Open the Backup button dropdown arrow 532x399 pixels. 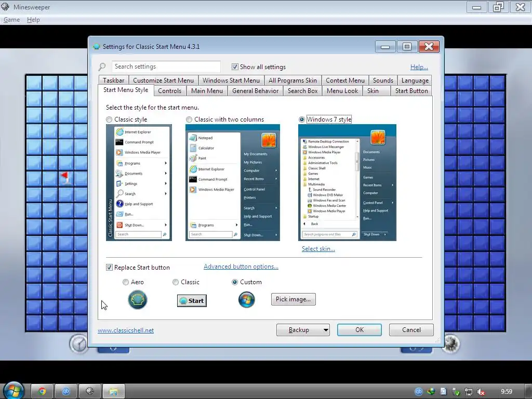tap(326, 330)
